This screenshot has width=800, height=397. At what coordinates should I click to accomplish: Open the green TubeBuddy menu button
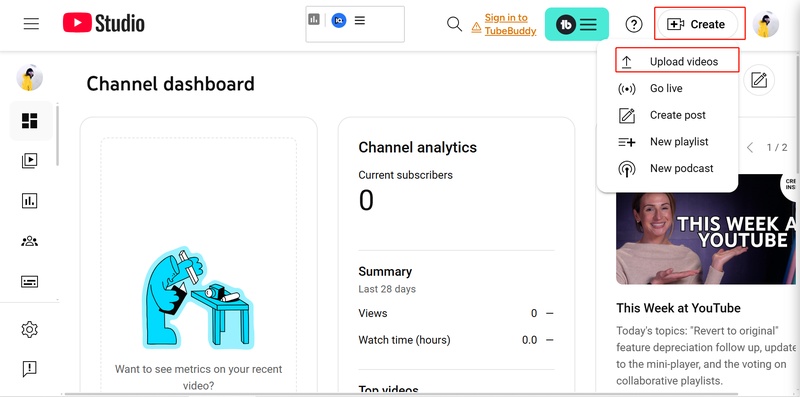tap(577, 24)
